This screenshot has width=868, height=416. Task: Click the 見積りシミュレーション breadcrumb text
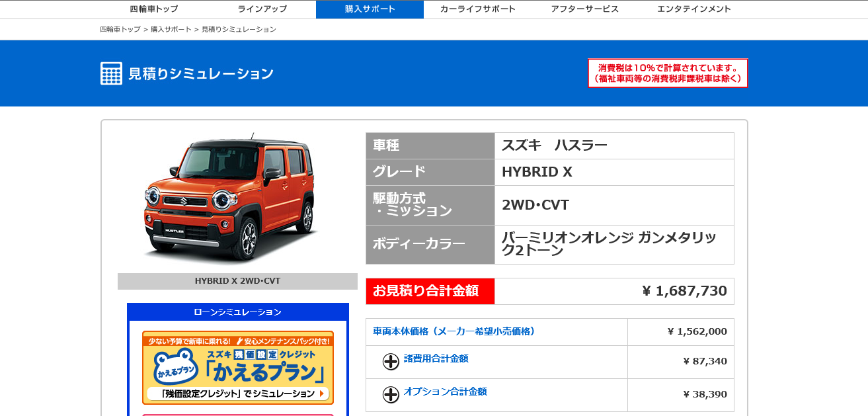(x=239, y=30)
